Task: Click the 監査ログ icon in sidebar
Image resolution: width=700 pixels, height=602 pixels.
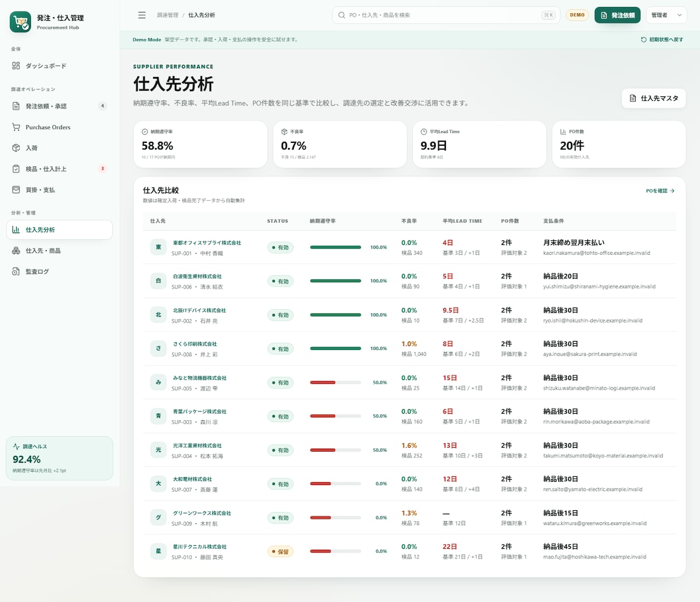Action: point(16,271)
